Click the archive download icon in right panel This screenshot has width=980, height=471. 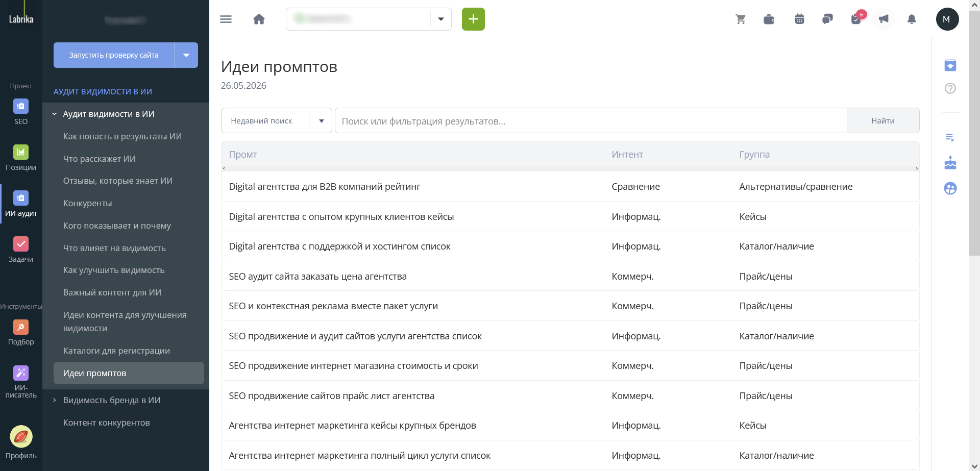(950, 65)
